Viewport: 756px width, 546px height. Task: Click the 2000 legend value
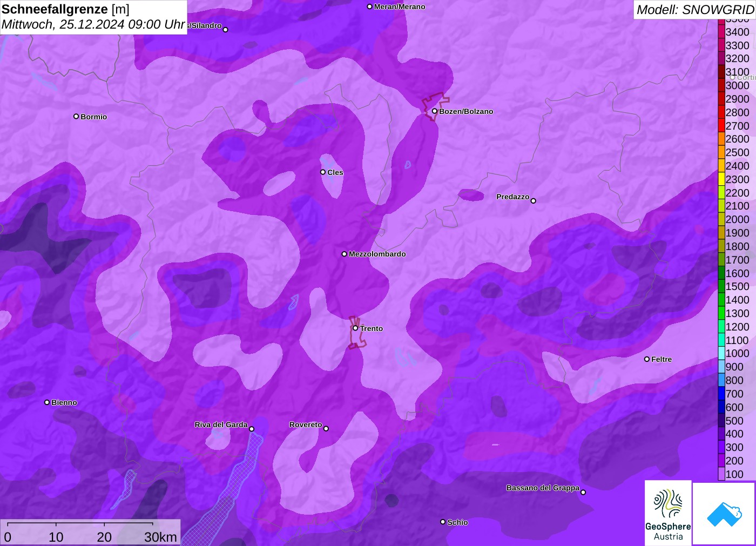pos(737,219)
